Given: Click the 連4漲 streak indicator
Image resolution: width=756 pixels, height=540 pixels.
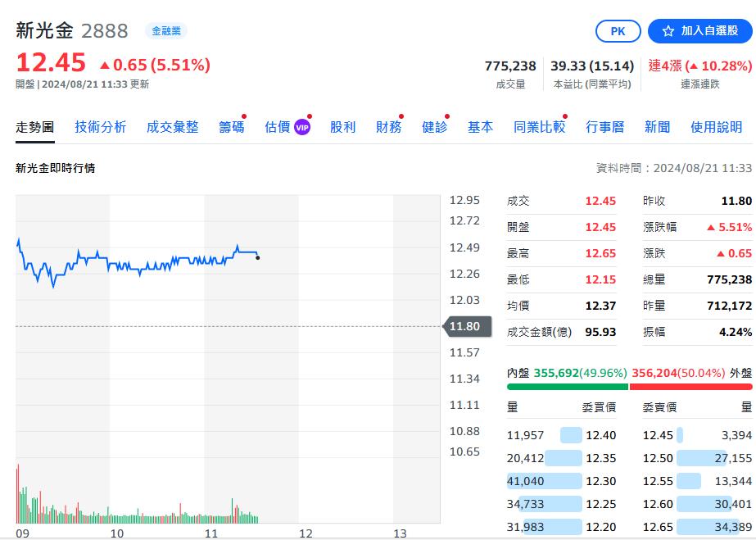Looking at the screenshot, I should 700,66.
